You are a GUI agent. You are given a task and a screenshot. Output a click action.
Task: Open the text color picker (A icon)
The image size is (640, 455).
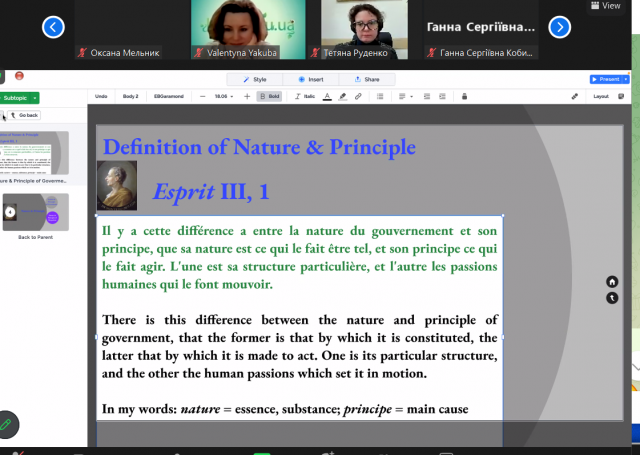[x=327, y=97]
